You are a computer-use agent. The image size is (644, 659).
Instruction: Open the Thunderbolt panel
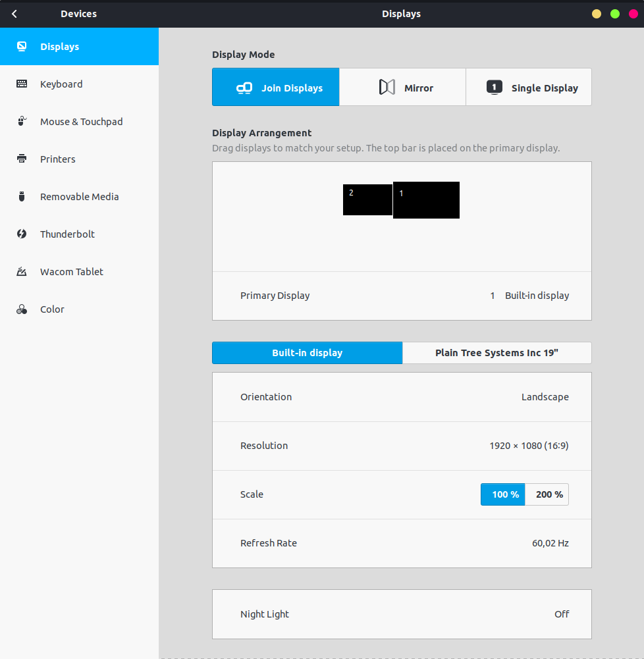80,234
